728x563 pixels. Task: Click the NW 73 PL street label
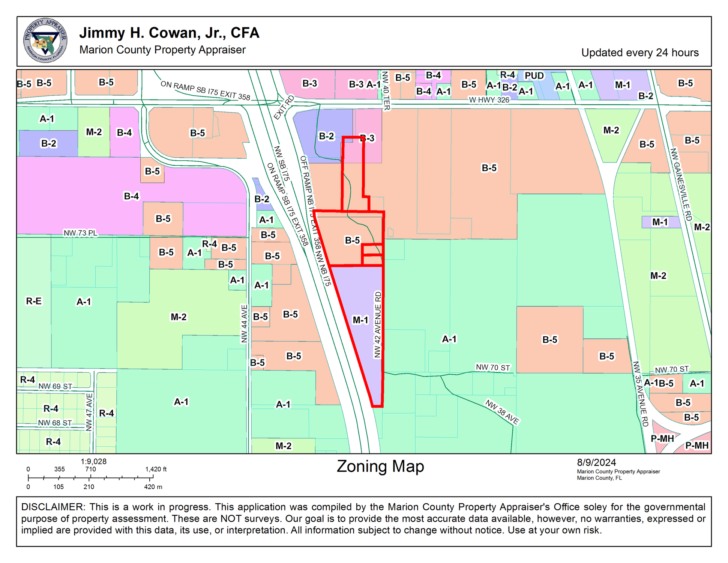pyautogui.click(x=80, y=233)
